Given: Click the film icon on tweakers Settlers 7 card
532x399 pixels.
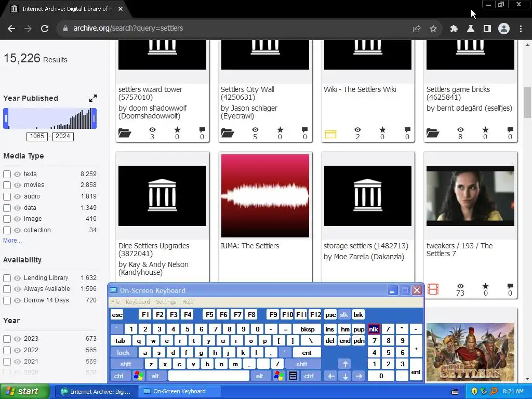Looking at the screenshot, I should click(x=433, y=289).
